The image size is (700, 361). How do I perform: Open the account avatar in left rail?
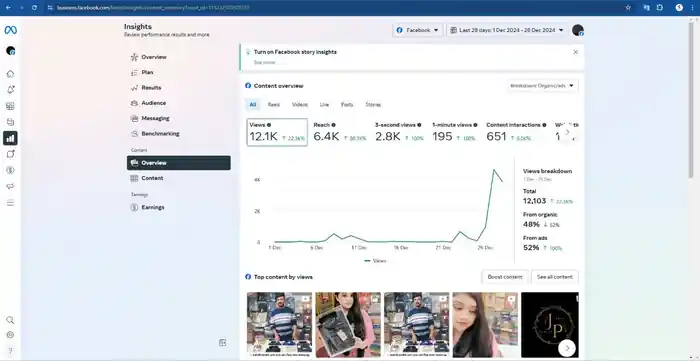click(10, 51)
